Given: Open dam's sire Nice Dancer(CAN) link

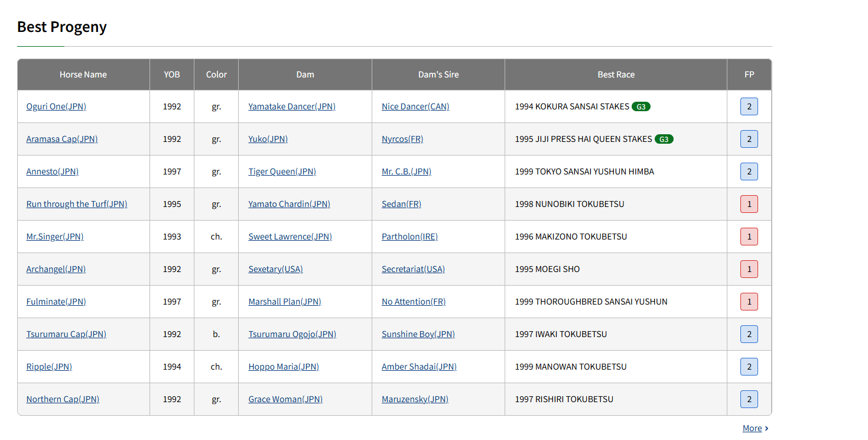Looking at the screenshot, I should tap(415, 106).
